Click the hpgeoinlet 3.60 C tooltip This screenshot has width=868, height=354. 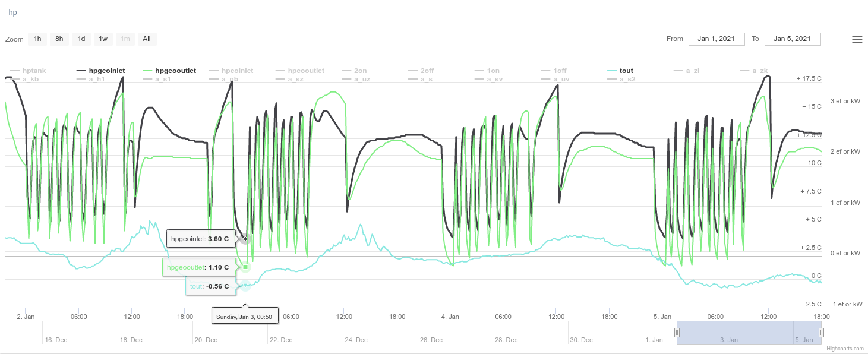[x=200, y=239]
